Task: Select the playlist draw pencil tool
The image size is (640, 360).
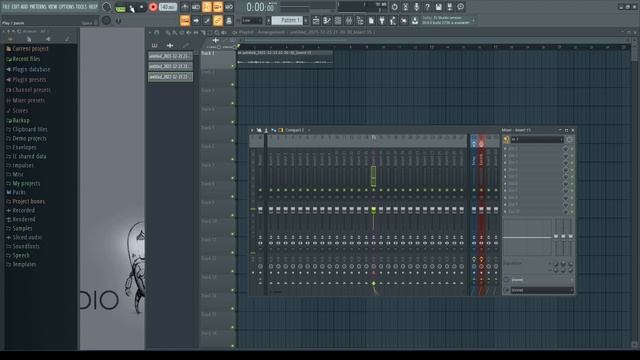Action: tap(168, 32)
